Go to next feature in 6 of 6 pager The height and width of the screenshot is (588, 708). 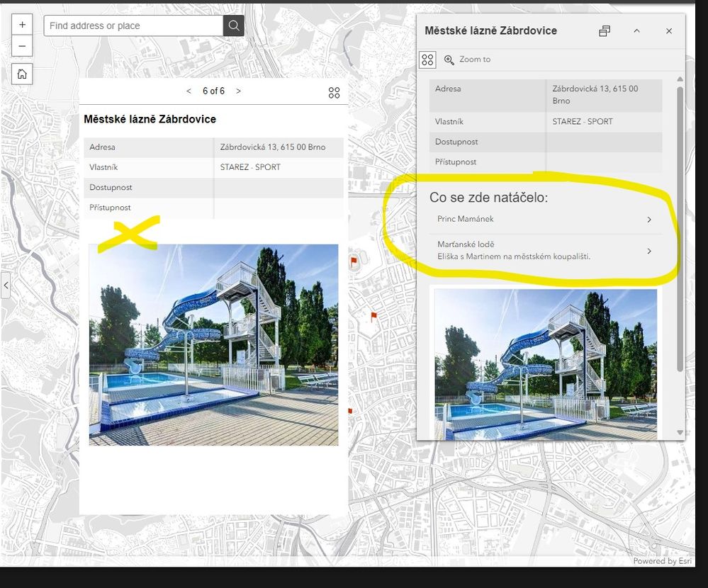coord(238,91)
